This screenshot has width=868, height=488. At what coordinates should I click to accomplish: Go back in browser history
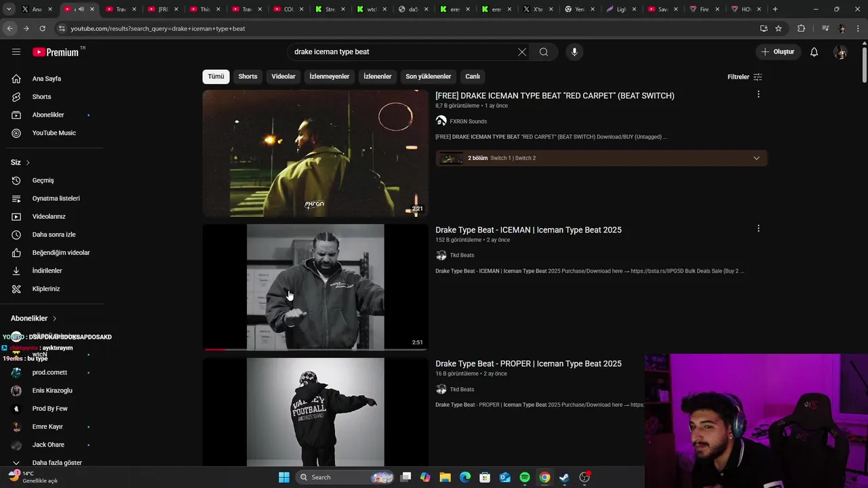coord(9,28)
